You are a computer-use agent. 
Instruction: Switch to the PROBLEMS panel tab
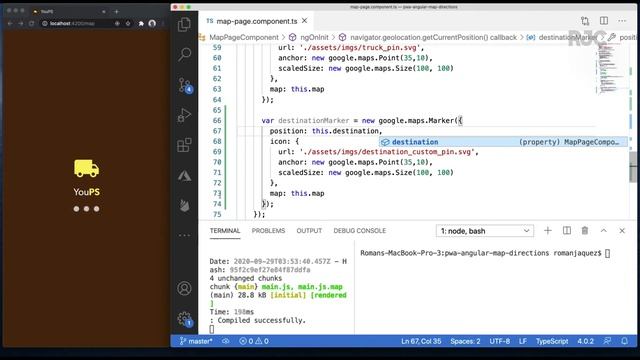pyautogui.click(x=268, y=231)
